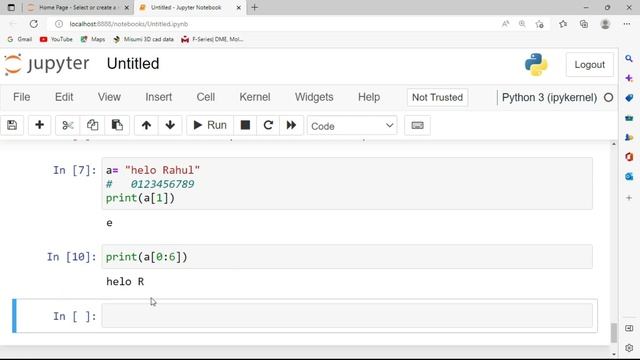This screenshot has height=360, width=640.
Task: Run the current cell
Action: tap(210, 125)
